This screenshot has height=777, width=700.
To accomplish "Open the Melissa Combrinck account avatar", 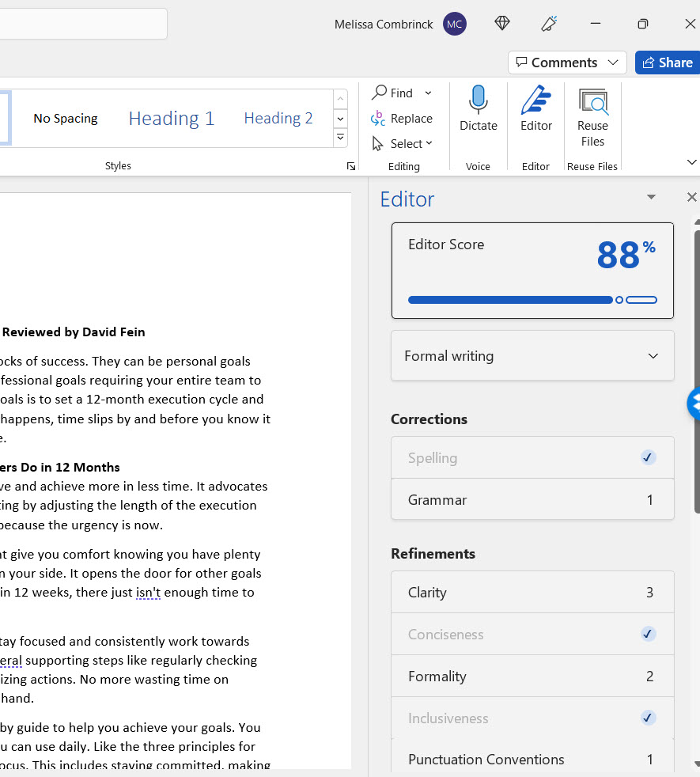I will coord(455,24).
